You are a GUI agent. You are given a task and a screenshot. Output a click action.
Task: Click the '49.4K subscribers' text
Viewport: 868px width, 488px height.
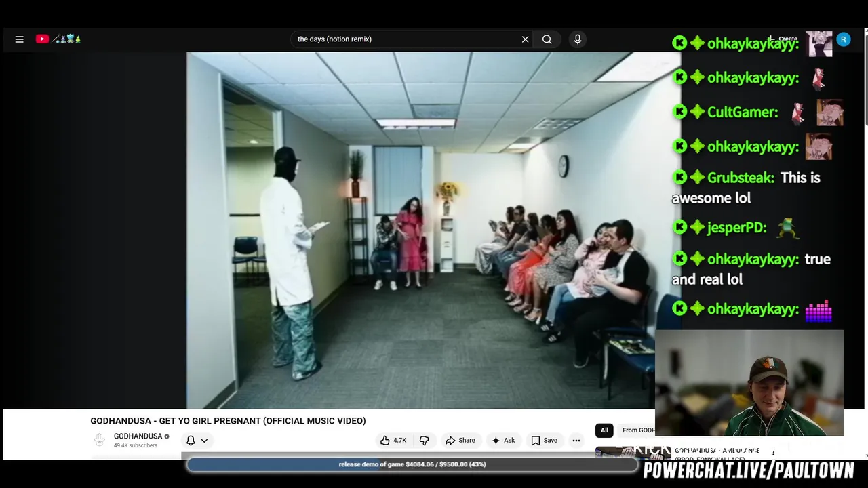[136, 446]
